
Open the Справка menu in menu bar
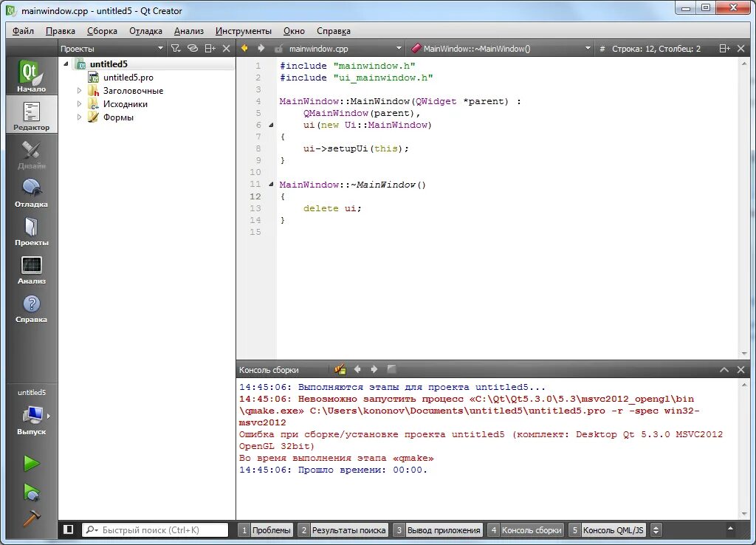point(334,31)
